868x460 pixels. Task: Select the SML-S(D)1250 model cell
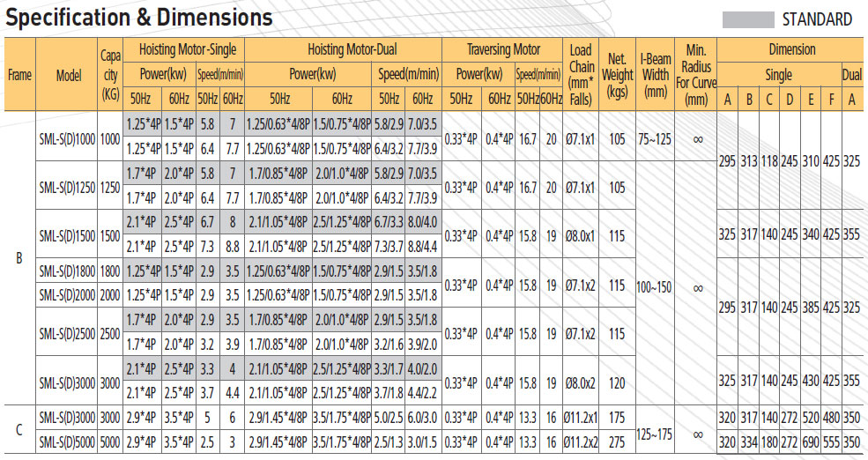[68, 187]
